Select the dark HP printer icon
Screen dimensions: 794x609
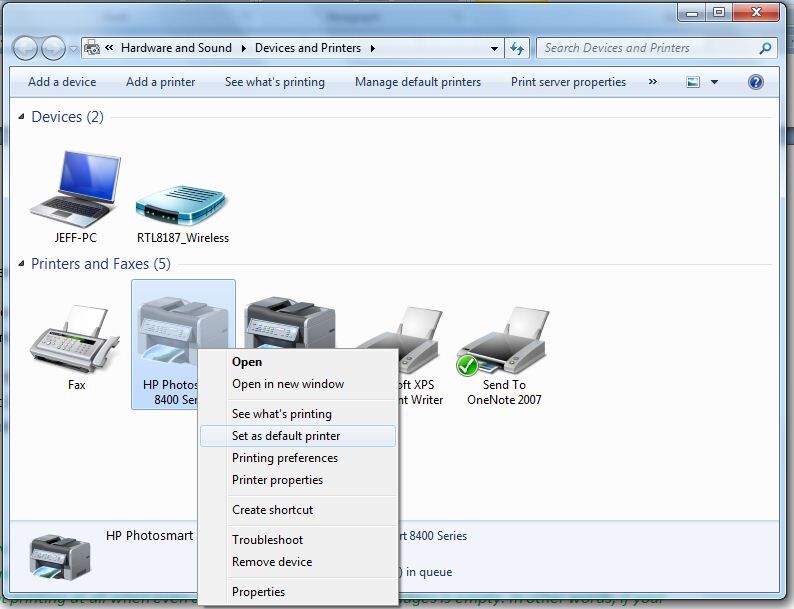[289, 322]
